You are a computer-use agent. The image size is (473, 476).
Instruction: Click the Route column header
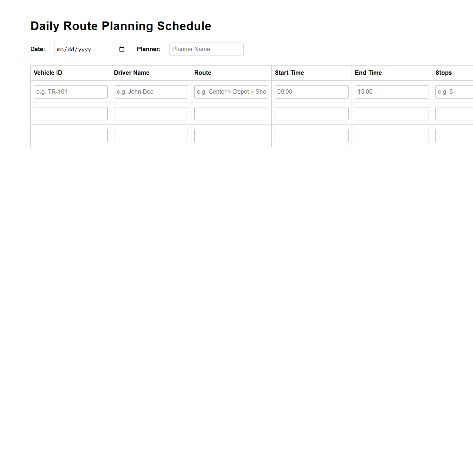[202, 73]
